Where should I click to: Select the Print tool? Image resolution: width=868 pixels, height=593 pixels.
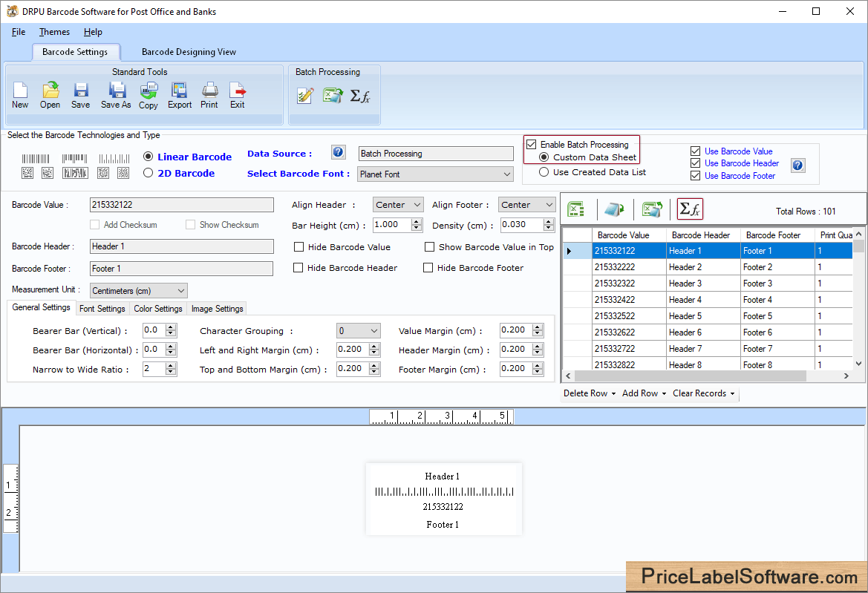[209, 93]
